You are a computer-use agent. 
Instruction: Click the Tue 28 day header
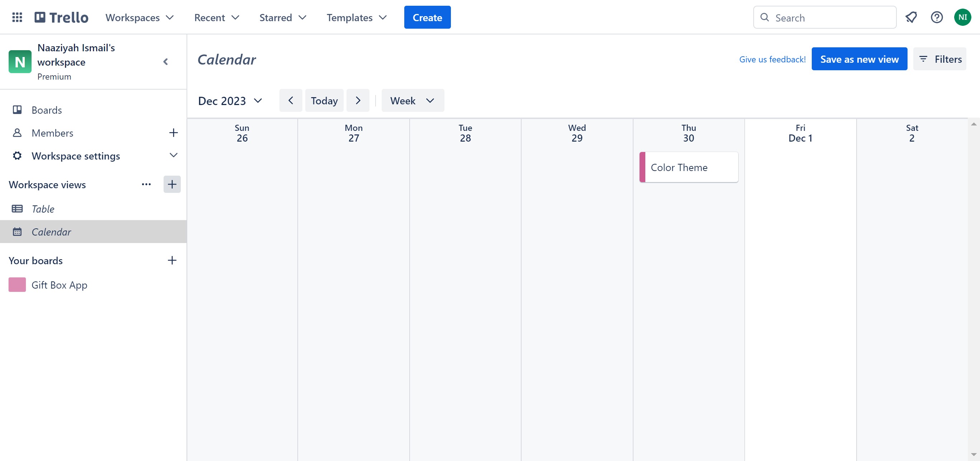coord(465,133)
